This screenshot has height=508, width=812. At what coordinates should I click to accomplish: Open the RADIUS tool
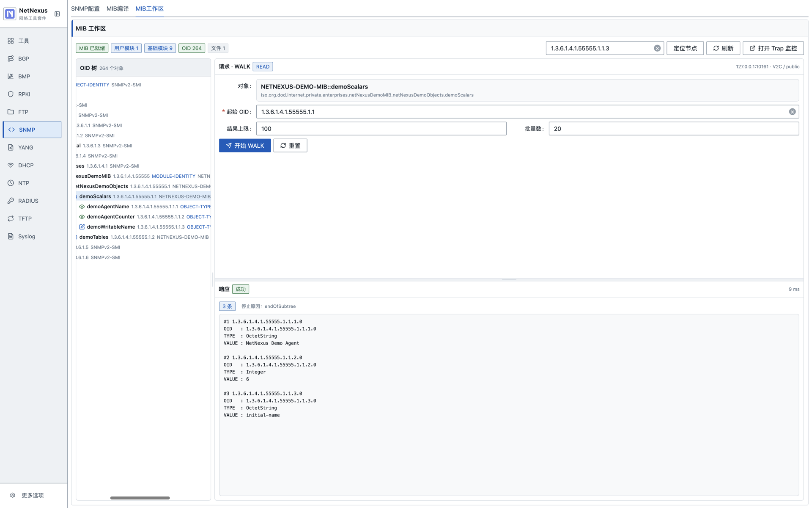(32, 201)
